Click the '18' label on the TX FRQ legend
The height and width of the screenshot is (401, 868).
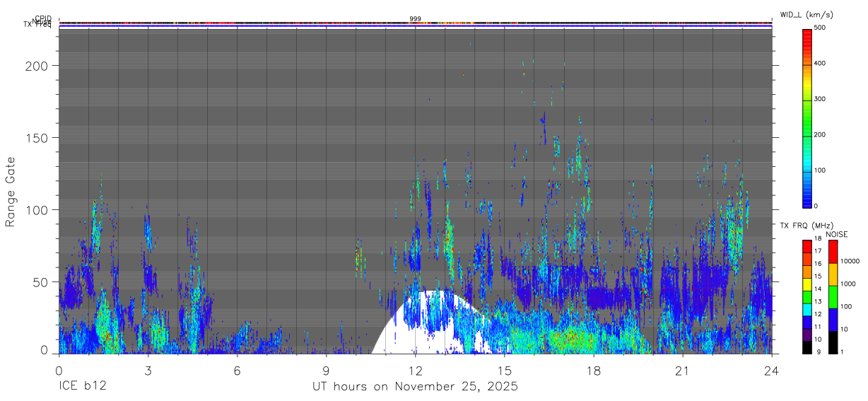pos(818,239)
